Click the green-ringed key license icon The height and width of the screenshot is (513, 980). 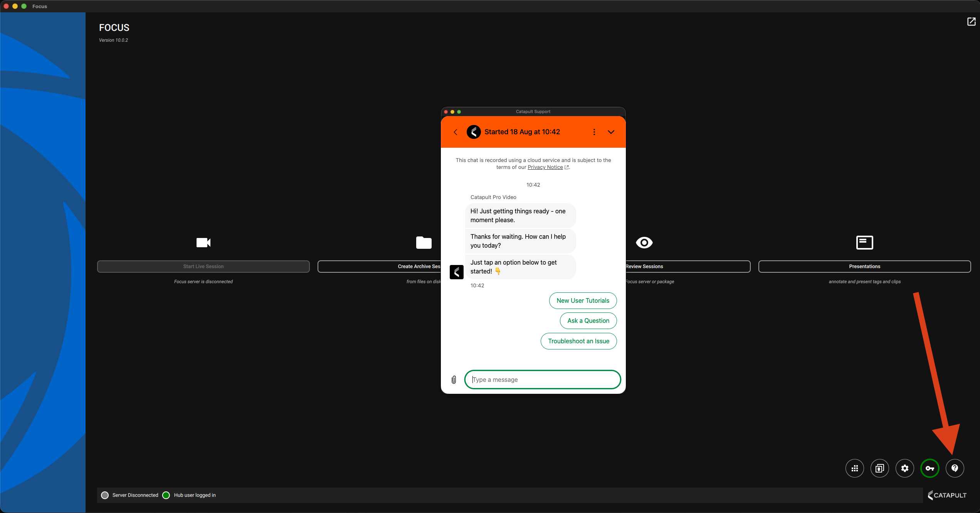tap(930, 468)
